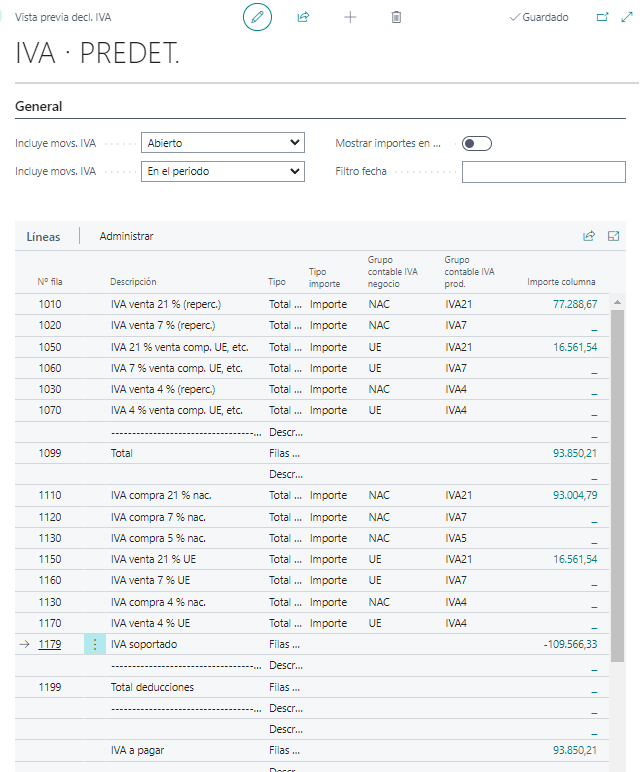Open the dropdown showing En el periodo
Viewport: 644px width, 772px height.
pyautogui.click(x=222, y=171)
